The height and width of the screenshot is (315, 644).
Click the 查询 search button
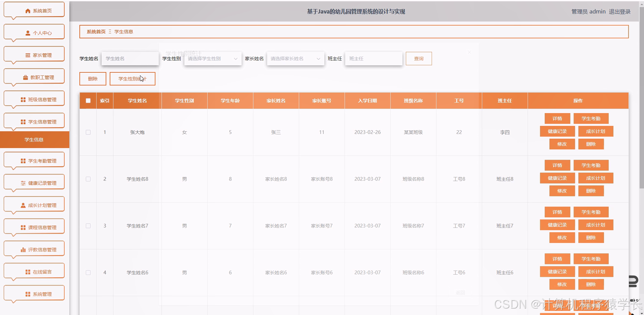click(419, 59)
